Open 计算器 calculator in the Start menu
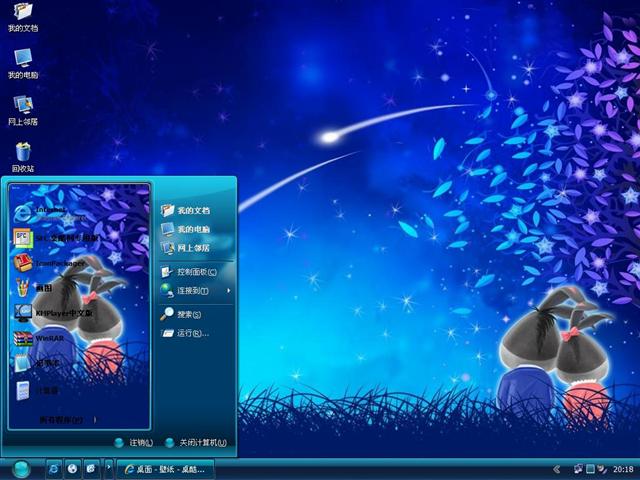 click(x=37, y=390)
